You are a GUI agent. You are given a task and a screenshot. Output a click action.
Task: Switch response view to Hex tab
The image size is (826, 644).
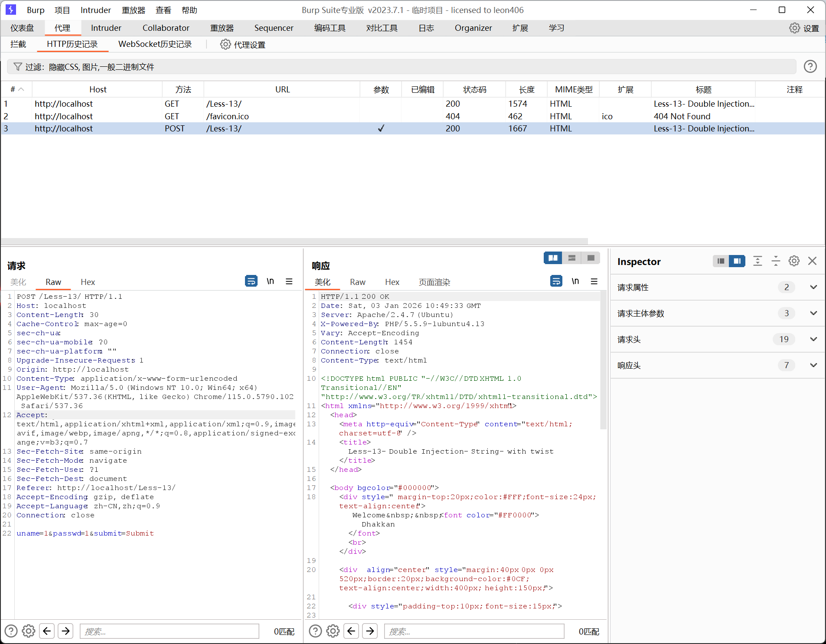click(x=392, y=282)
